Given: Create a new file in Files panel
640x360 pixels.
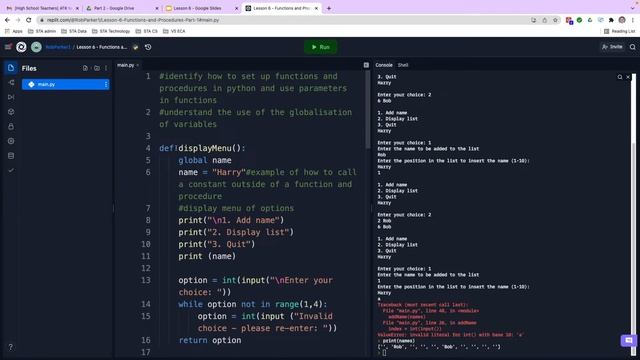Looking at the screenshot, I should click(85, 68).
